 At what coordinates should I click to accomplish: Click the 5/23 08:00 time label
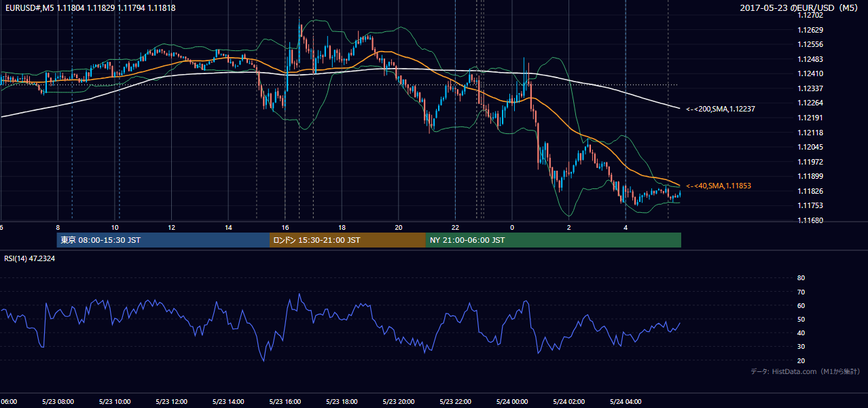(58, 401)
